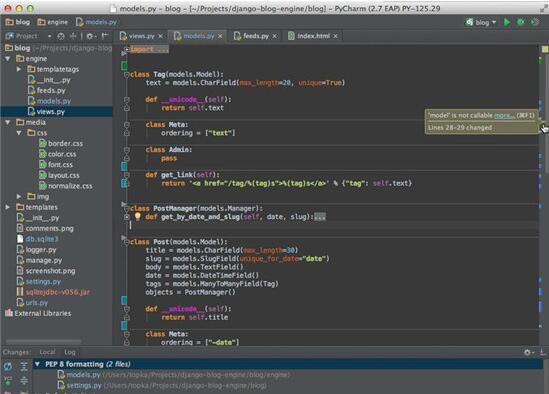Start debugging with the green bug icon

[x=521, y=22]
